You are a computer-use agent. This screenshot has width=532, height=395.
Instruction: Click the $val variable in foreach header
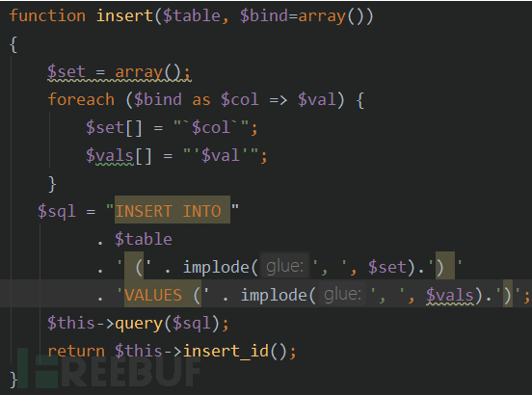tap(316, 99)
